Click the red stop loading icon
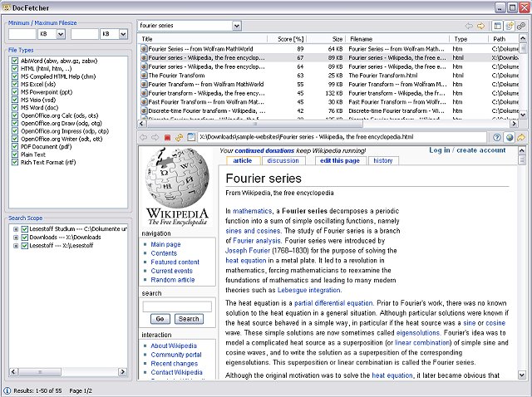 (167, 137)
